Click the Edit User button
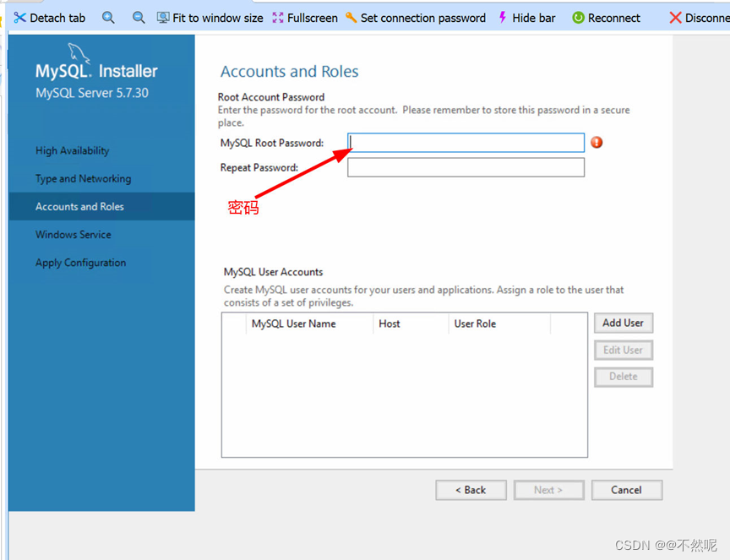730x560 pixels. coord(624,350)
